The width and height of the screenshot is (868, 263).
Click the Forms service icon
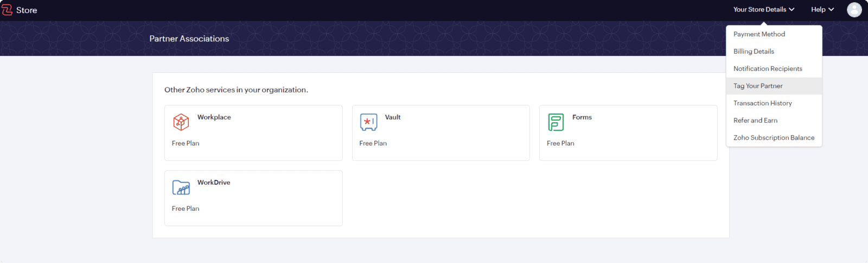556,122
